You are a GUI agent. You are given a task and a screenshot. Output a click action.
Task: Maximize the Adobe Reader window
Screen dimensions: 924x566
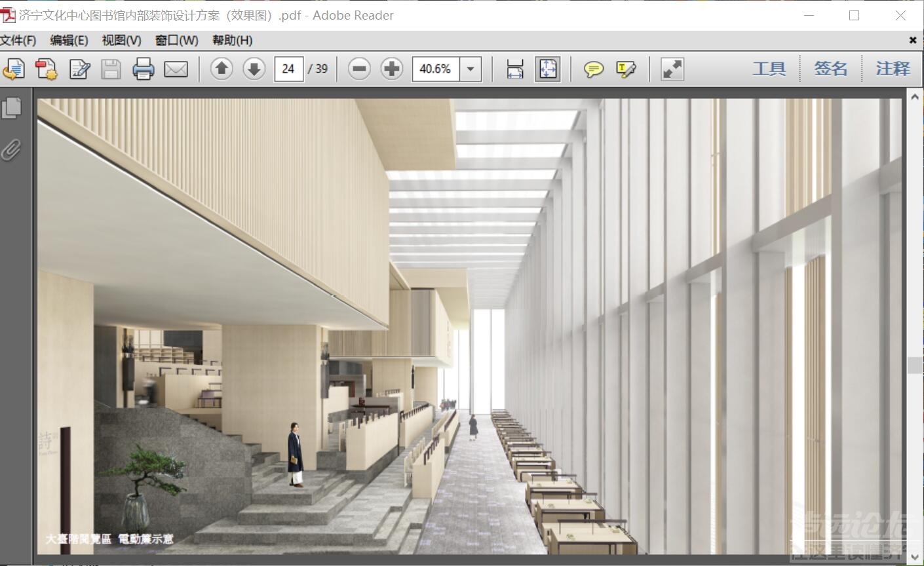(x=854, y=15)
